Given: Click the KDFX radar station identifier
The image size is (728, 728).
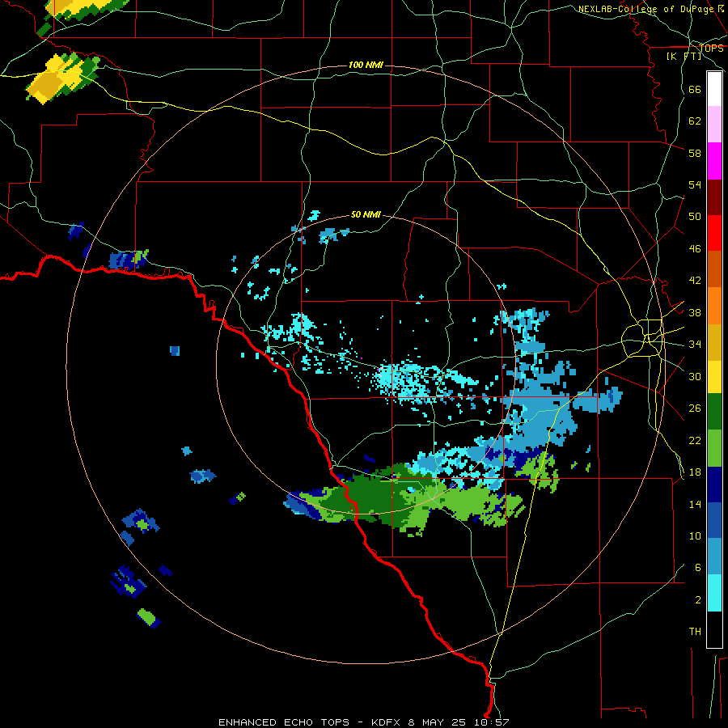Looking at the screenshot, I should [387, 722].
